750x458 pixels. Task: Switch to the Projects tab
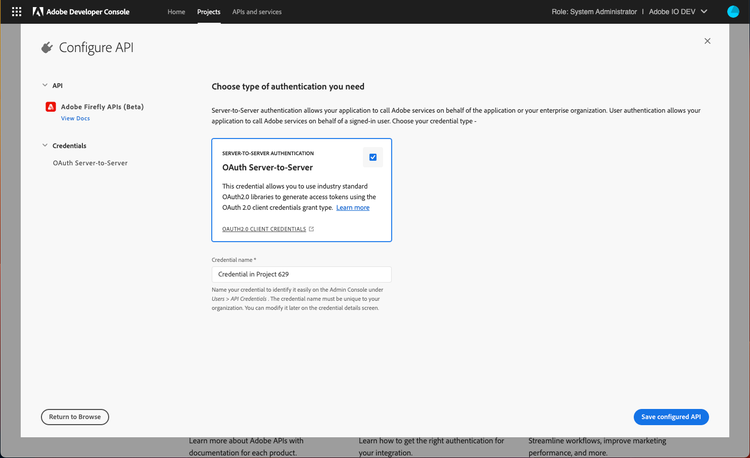209,12
